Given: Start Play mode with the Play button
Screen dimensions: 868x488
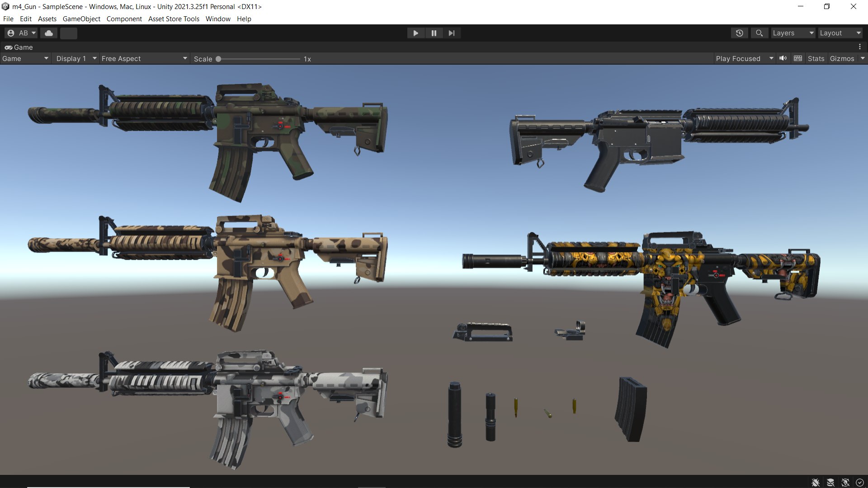Looking at the screenshot, I should [x=415, y=33].
